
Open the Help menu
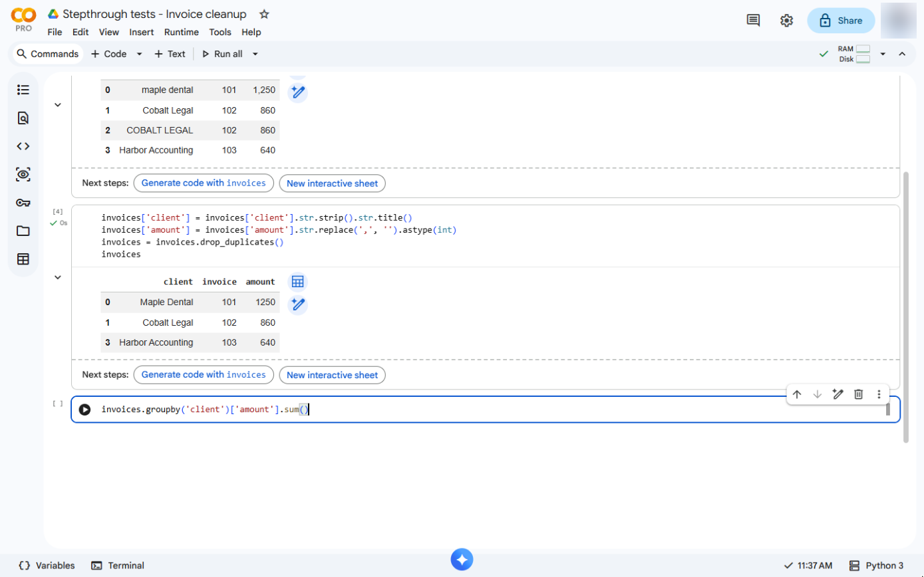[251, 32]
